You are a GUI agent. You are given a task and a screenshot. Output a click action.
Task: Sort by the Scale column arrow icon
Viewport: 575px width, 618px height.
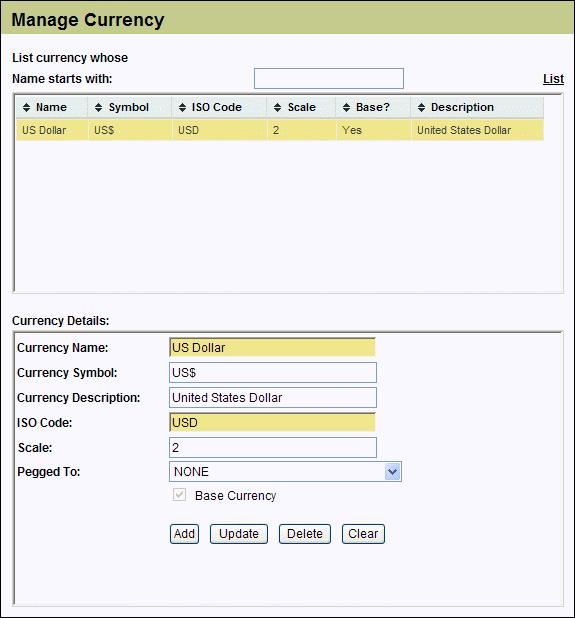[x=277, y=107]
